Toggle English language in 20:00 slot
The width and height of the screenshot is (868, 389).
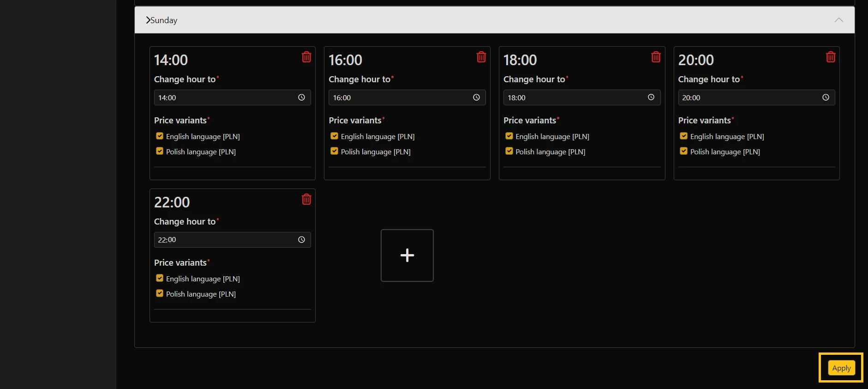(683, 136)
